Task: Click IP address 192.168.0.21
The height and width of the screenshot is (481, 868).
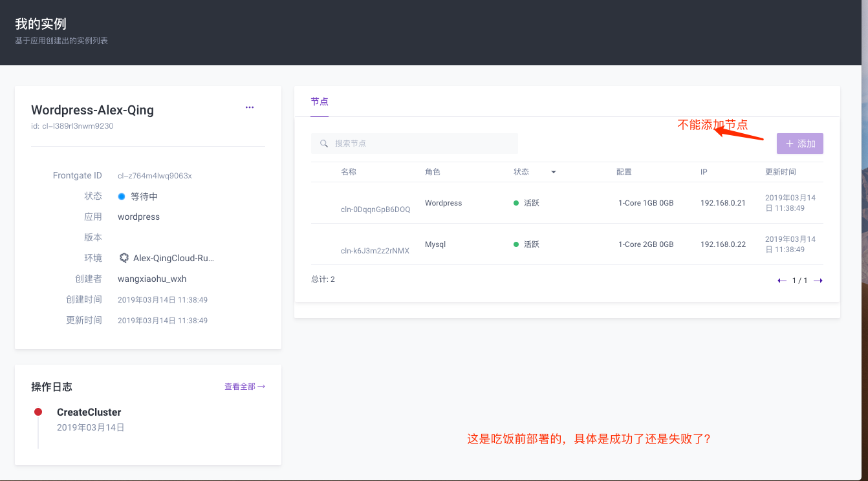Action: point(723,203)
